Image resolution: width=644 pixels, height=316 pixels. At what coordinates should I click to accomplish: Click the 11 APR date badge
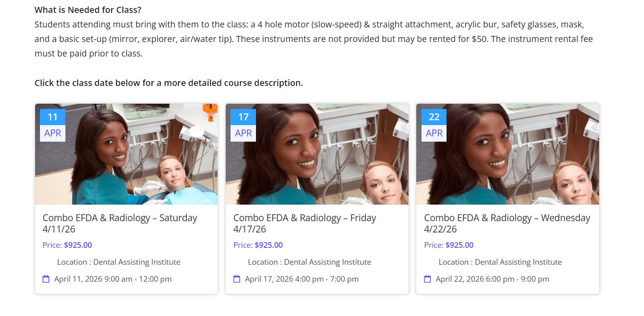point(52,125)
